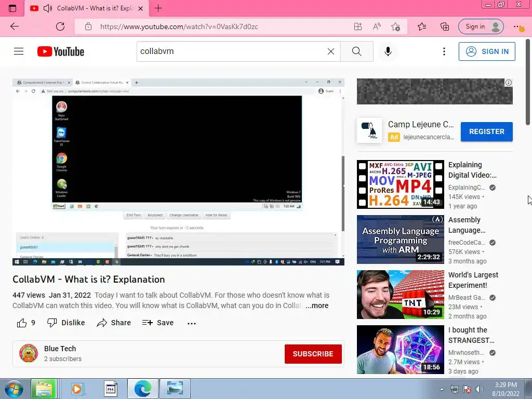Image resolution: width=532 pixels, height=399 pixels.
Task: Open Windows Explorer from taskbar
Action: pos(44,389)
